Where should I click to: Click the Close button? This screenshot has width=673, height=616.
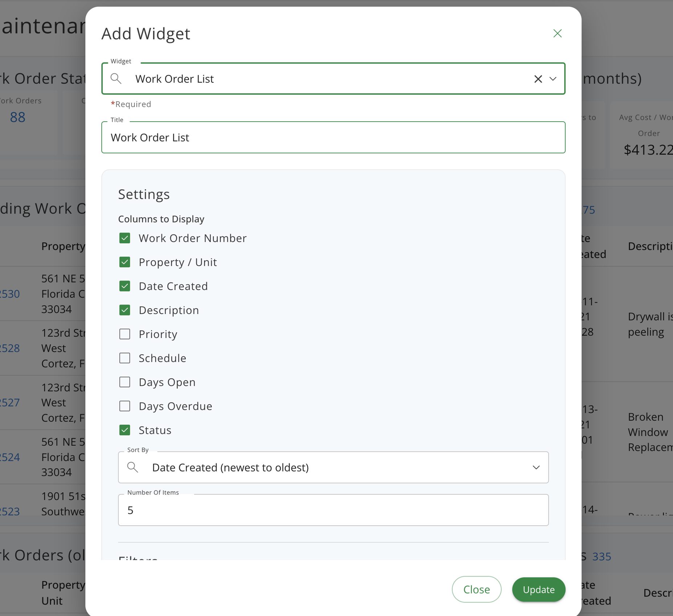click(476, 590)
